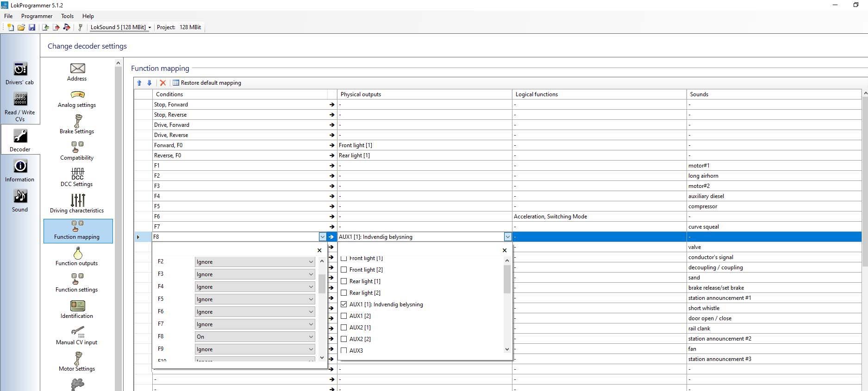Move selected mapping row down
Screen dimensions: 868x391
click(x=150, y=83)
